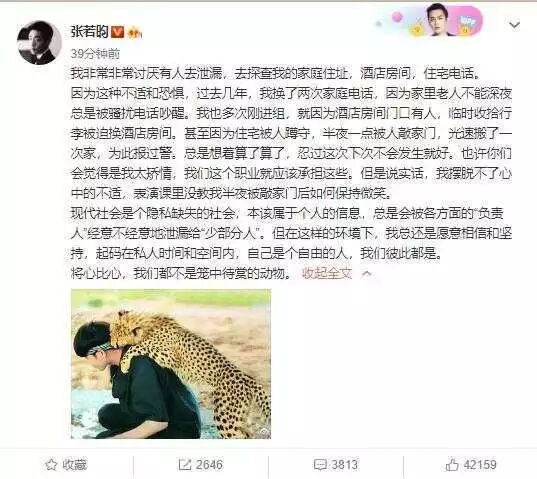This screenshot has width=537, height=479.
Task: Click the like count 42159
Action: tap(480, 465)
